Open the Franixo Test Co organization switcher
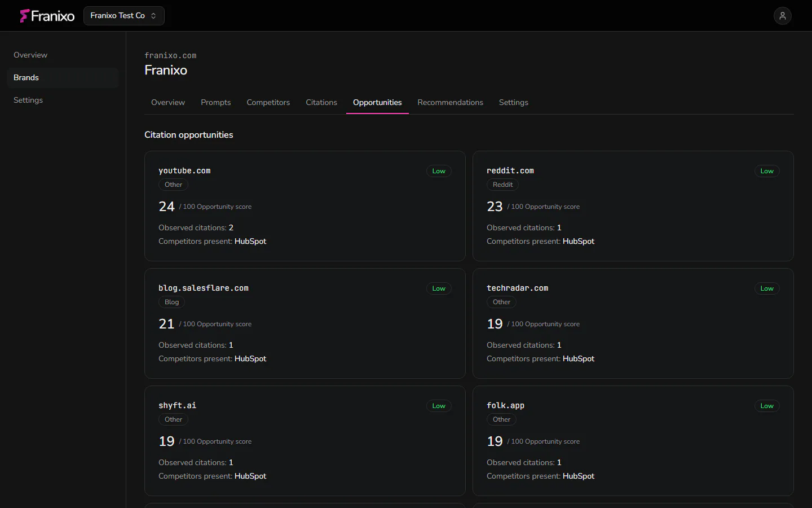This screenshot has height=508, width=812. pyautogui.click(x=124, y=16)
